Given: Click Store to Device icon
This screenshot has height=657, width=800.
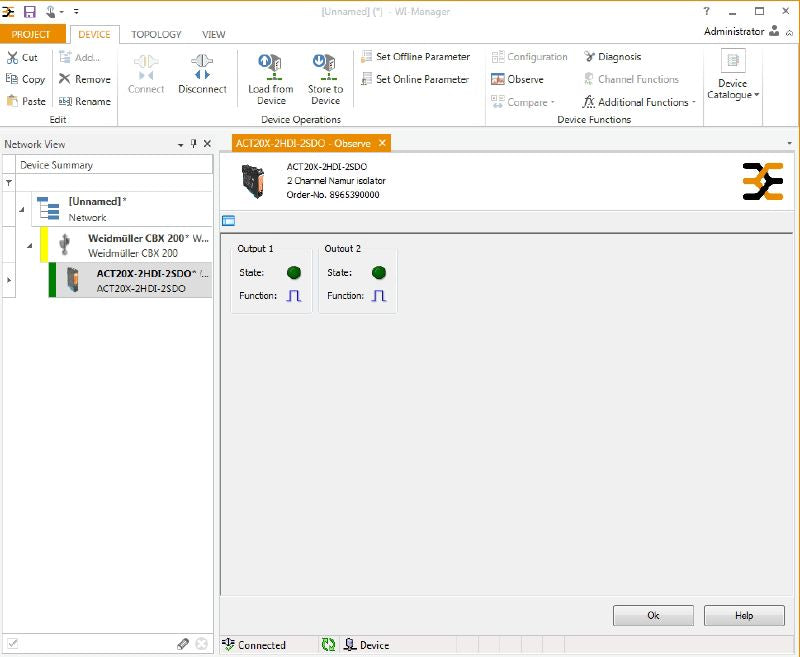Looking at the screenshot, I should [x=325, y=68].
